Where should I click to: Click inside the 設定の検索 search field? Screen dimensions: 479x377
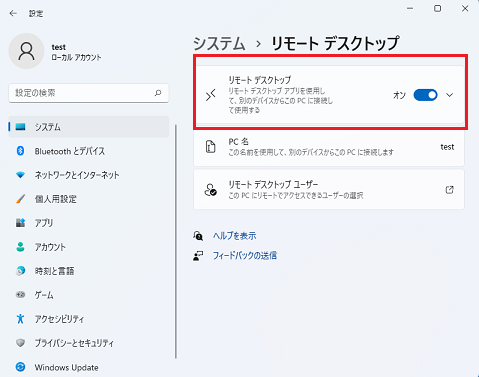pyautogui.click(x=89, y=93)
